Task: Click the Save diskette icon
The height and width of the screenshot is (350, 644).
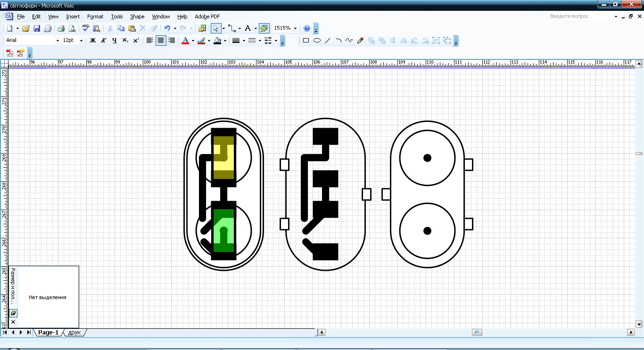Action: [x=37, y=28]
